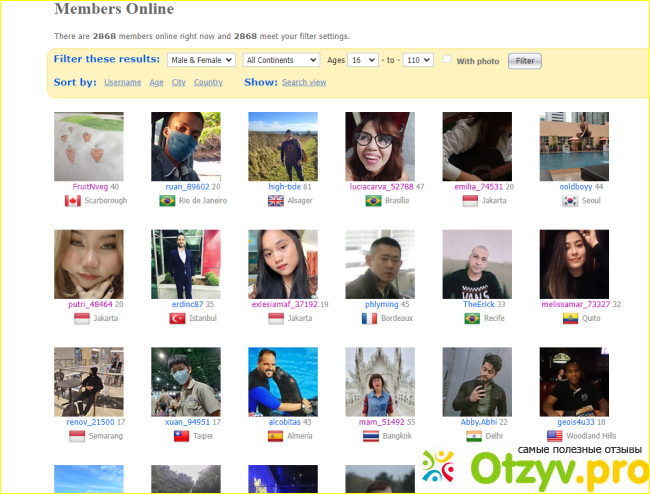Viewport: 650px width, 494px height.
Task: Click the South Korea flag beside Seoul
Action: click(x=571, y=201)
